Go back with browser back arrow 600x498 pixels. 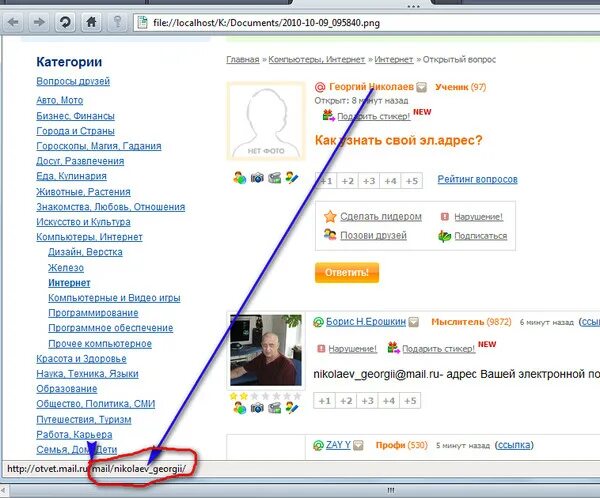tap(14, 22)
